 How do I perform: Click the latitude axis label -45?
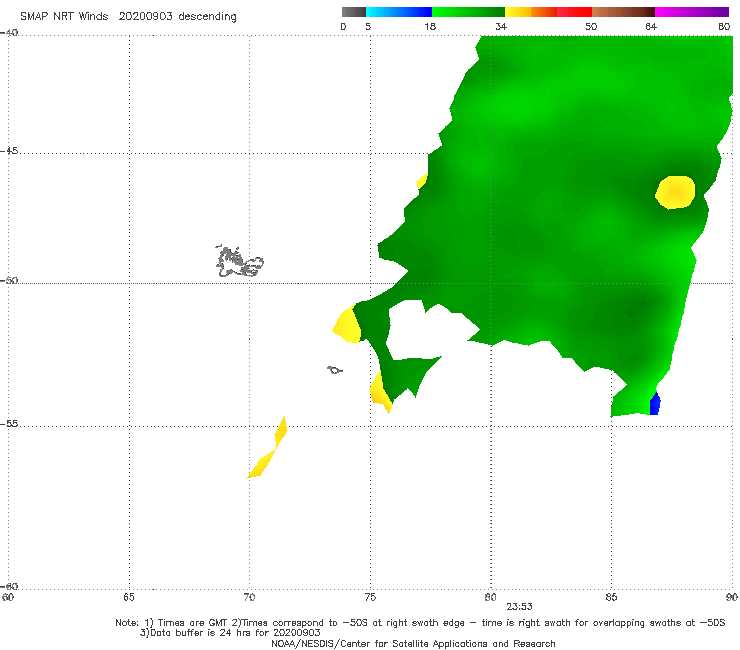point(9,151)
